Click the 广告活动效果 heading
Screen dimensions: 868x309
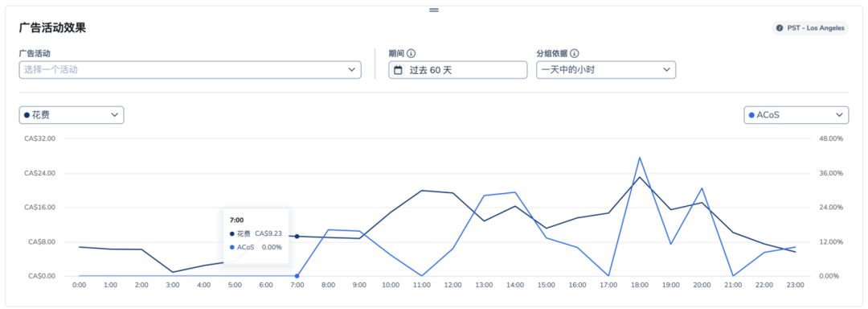click(52, 28)
